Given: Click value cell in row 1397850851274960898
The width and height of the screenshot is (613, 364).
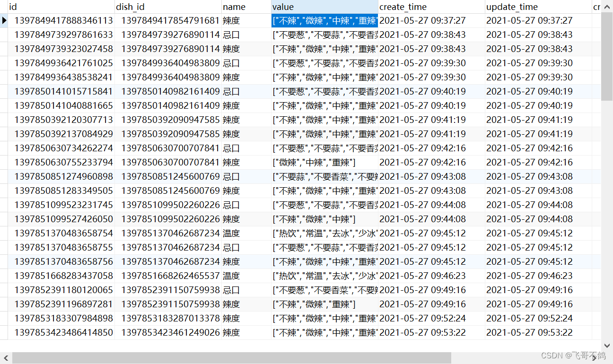Looking at the screenshot, I should point(324,176).
